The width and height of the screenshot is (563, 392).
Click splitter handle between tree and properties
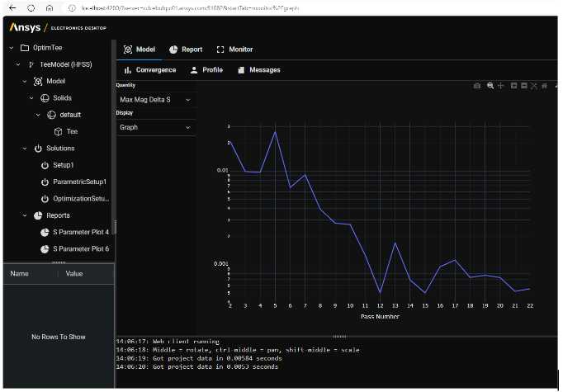click(59, 262)
